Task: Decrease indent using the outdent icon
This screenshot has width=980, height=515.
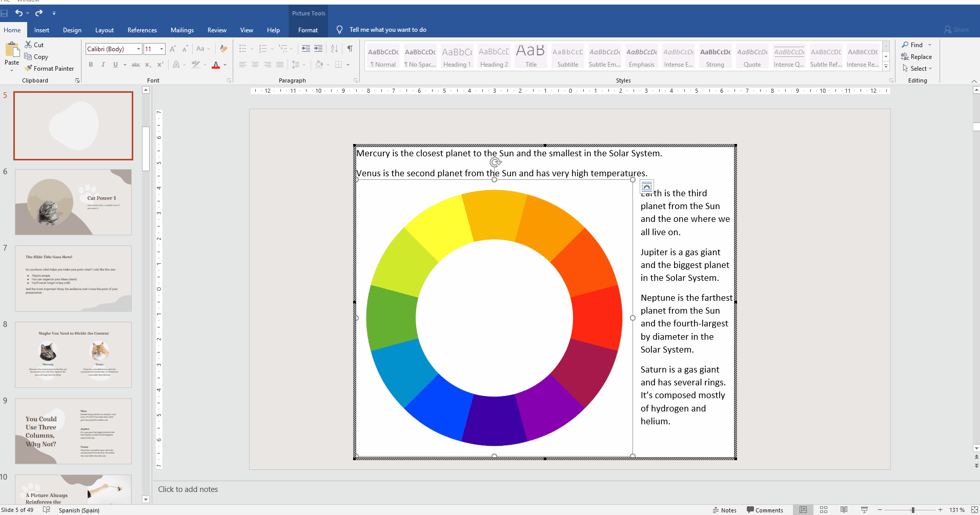Action: 306,49
